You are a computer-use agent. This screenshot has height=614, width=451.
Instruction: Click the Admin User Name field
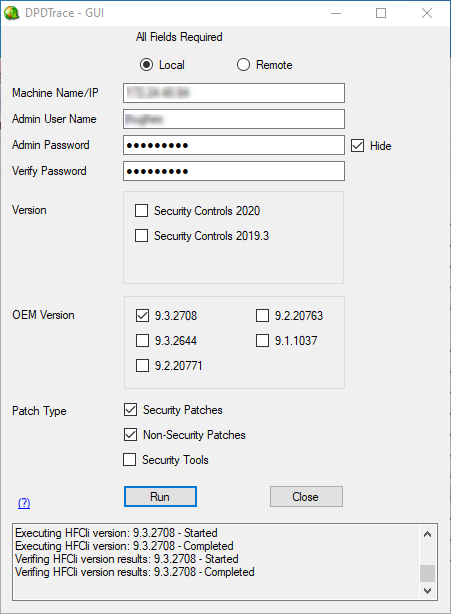tap(234, 119)
